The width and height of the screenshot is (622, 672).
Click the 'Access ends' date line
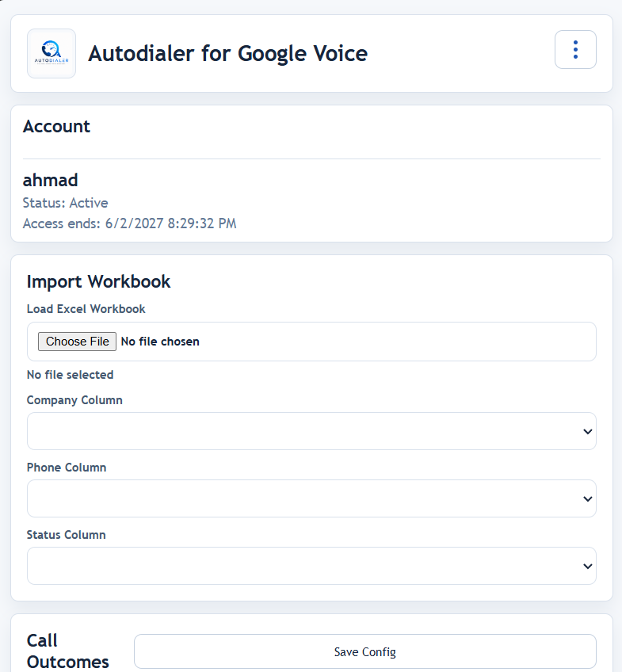tap(129, 223)
